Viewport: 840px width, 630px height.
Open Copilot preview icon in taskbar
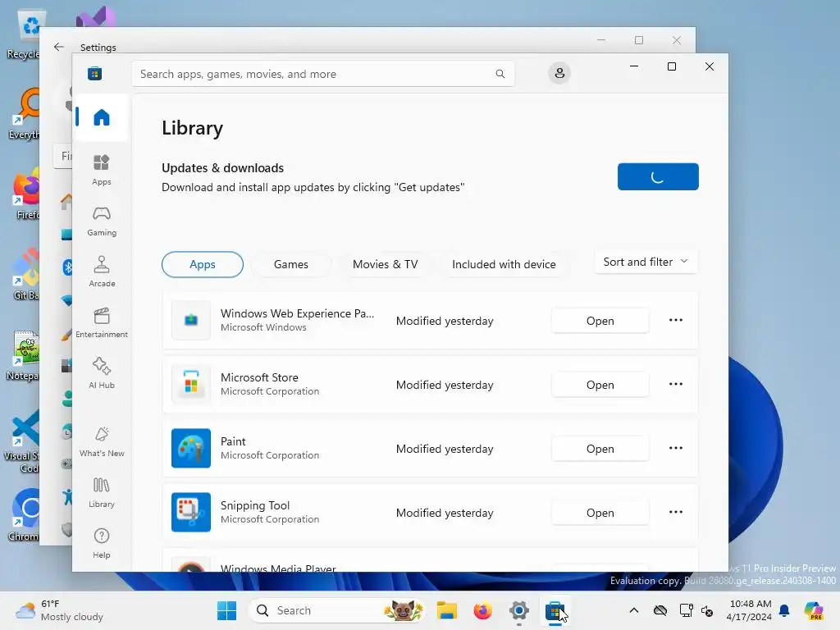coord(814,610)
